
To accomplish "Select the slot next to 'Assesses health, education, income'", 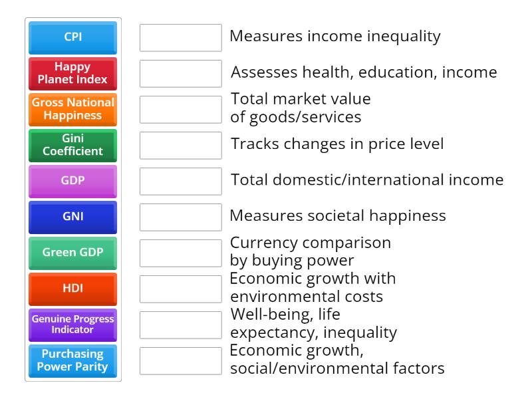I will coord(180,74).
